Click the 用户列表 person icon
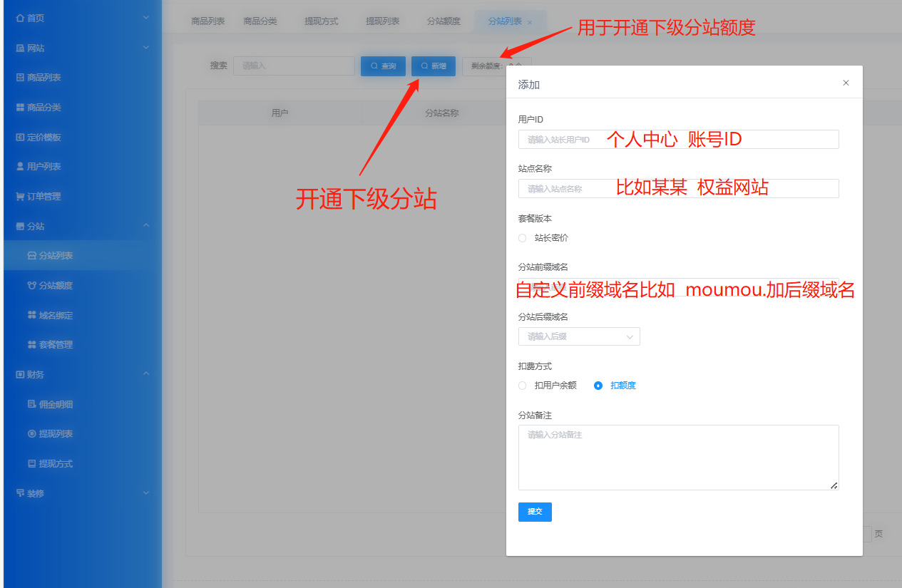The image size is (902, 588). click(20, 167)
